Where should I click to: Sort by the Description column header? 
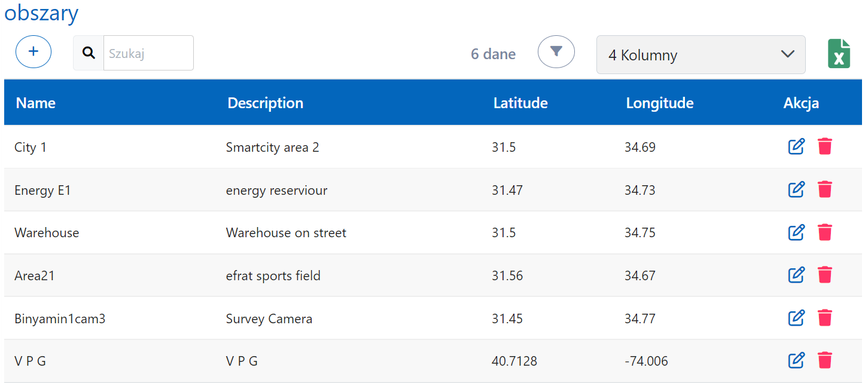click(266, 103)
